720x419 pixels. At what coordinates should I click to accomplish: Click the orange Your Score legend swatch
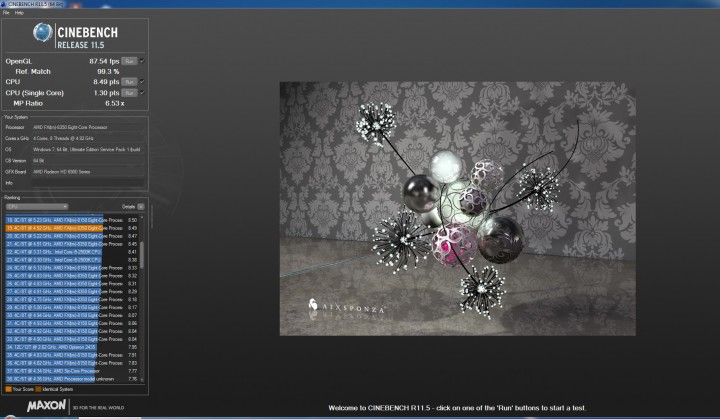[x=8, y=389]
